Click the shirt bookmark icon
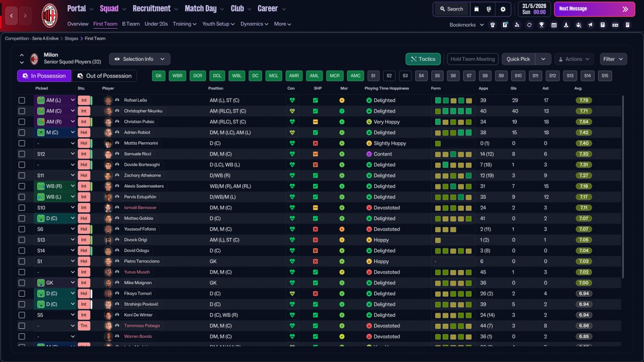The height and width of the screenshot is (362, 644). pyautogui.click(x=492, y=25)
